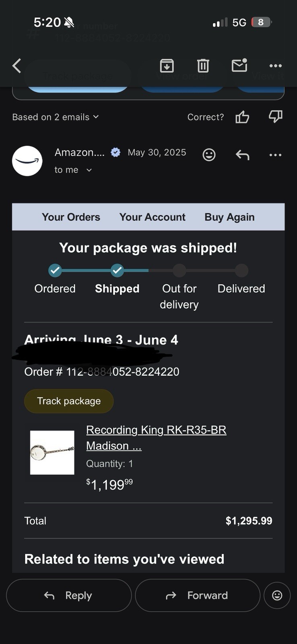Tap thumbs down for the summary
297x644 pixels.
pos(276,117)
